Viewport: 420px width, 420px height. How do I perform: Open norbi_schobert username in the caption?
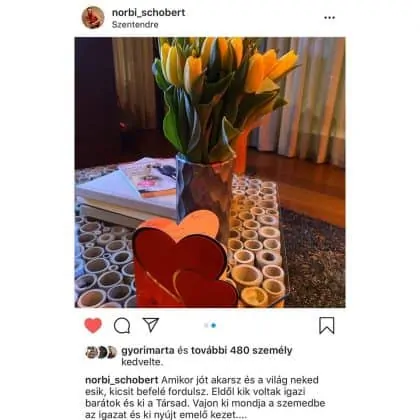coord(122,380)
